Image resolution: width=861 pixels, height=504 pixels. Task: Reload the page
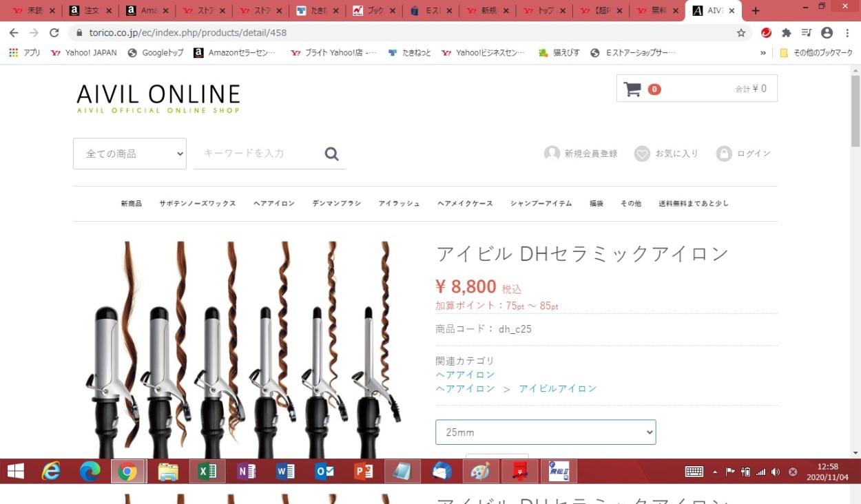(54, 33)
